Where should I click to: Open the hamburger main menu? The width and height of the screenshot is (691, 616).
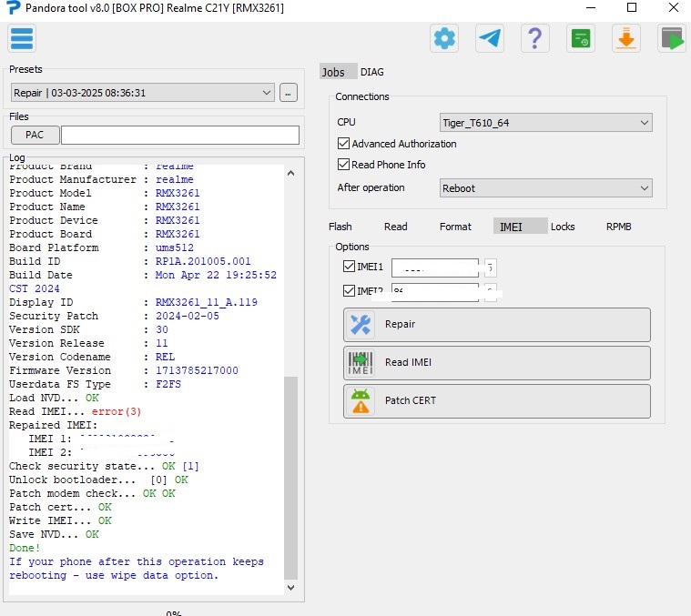coord(22,39)
